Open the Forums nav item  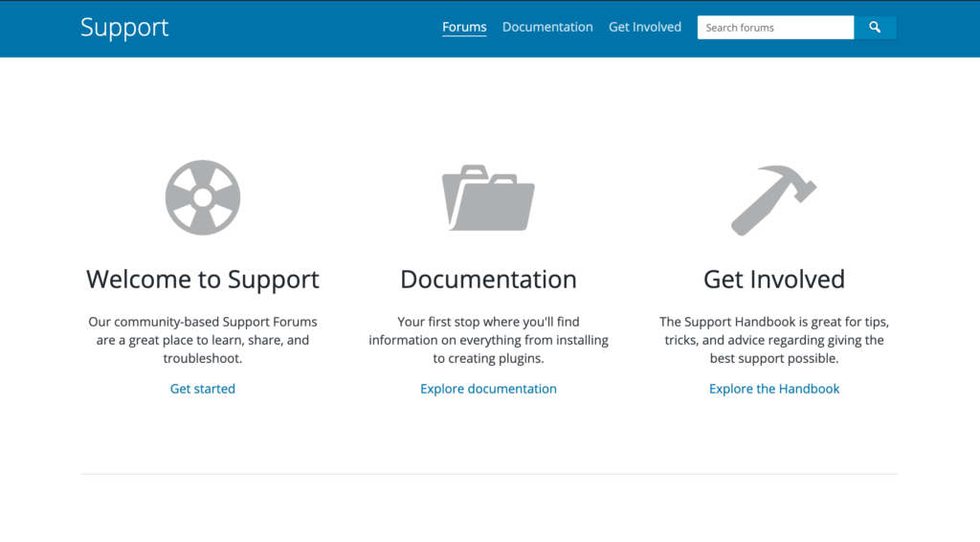(x=464, y=27)
